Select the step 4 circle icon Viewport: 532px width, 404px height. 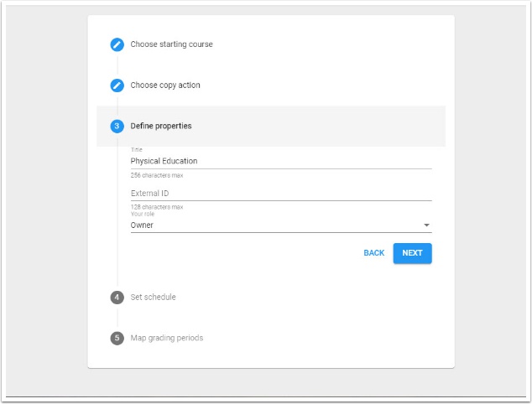pos(117,298)
